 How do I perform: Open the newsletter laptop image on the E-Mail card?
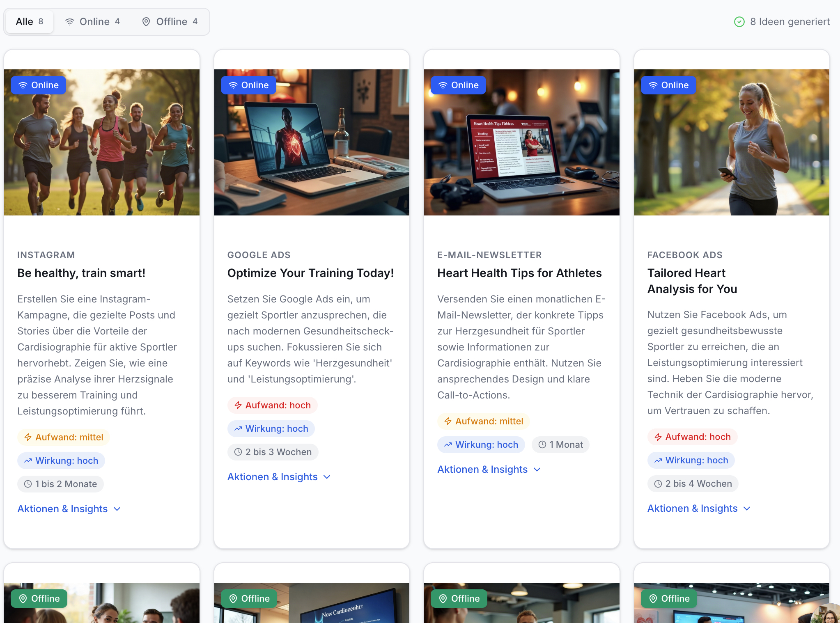(522, 142)
